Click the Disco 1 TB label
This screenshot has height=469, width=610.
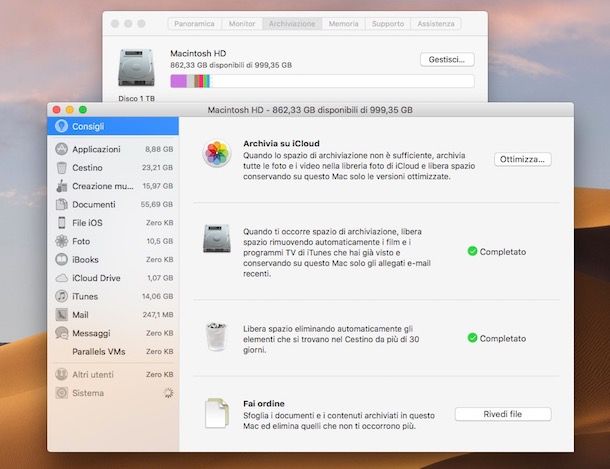coord(137,98)
